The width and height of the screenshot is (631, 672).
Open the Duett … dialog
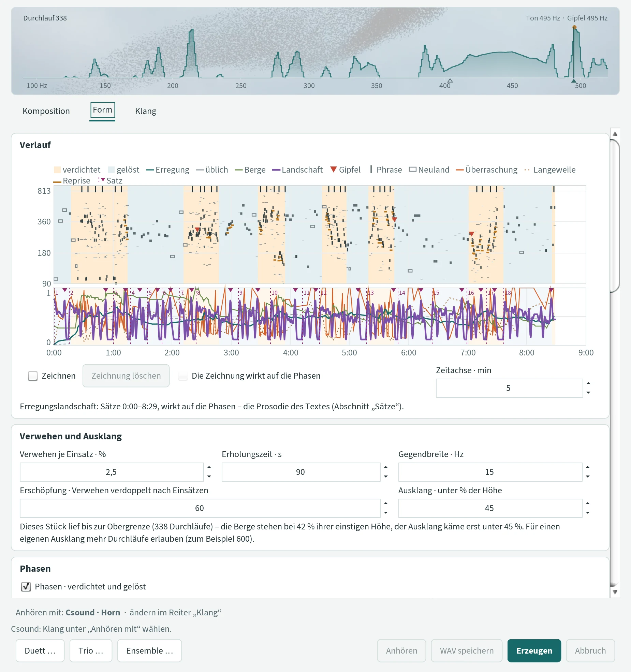(x=40, y=651)
